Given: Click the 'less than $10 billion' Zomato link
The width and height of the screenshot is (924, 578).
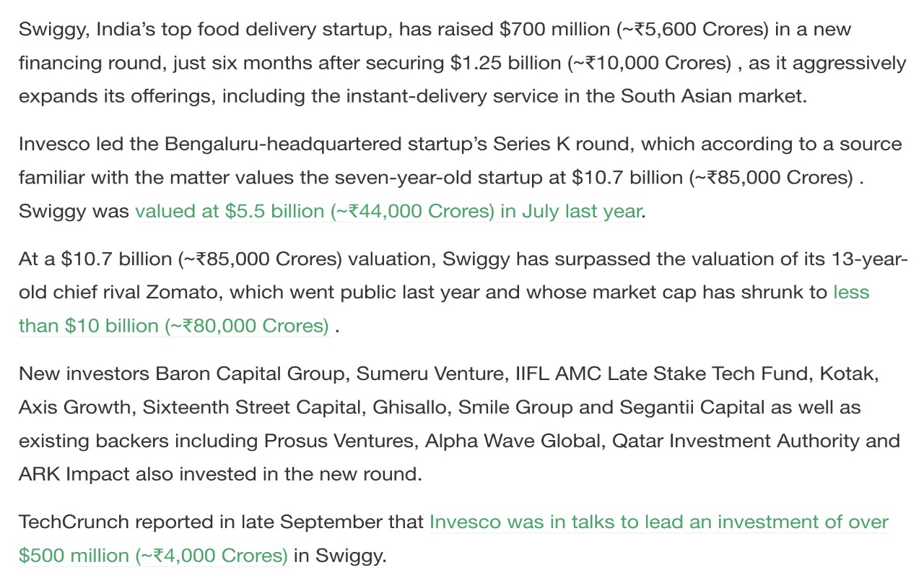Looking at the screenshot, I should 850,293.
